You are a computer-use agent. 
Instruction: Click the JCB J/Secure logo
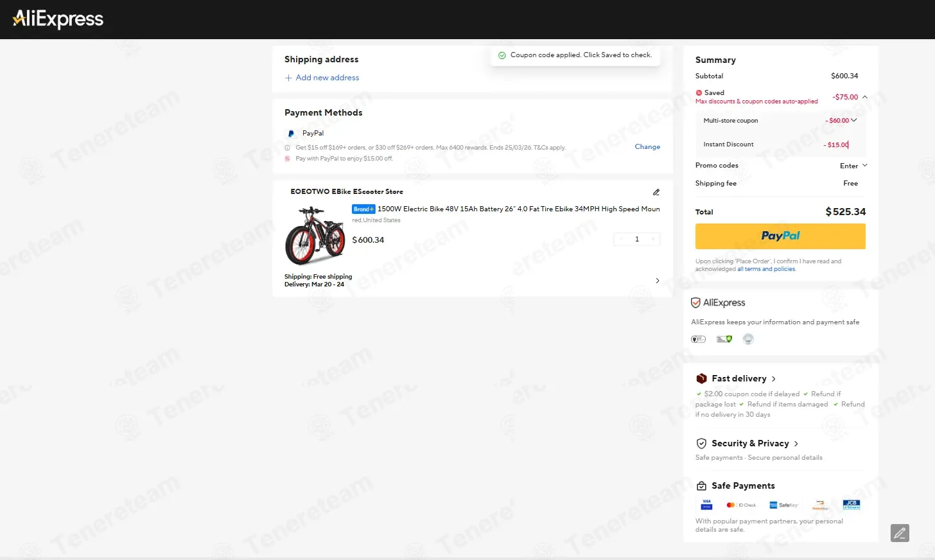click(852, 505)
